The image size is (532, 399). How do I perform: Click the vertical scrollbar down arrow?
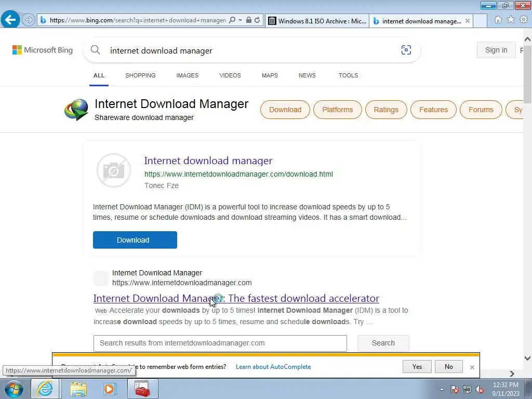[x=527, y=358]
